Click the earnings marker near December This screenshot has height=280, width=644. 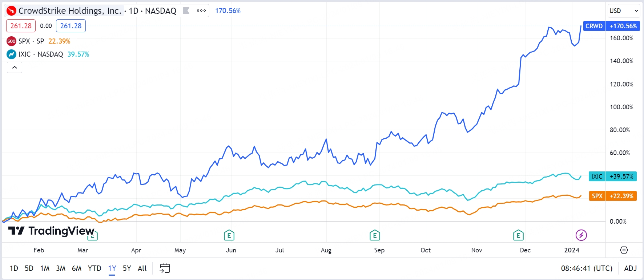(x=518, y=236)
